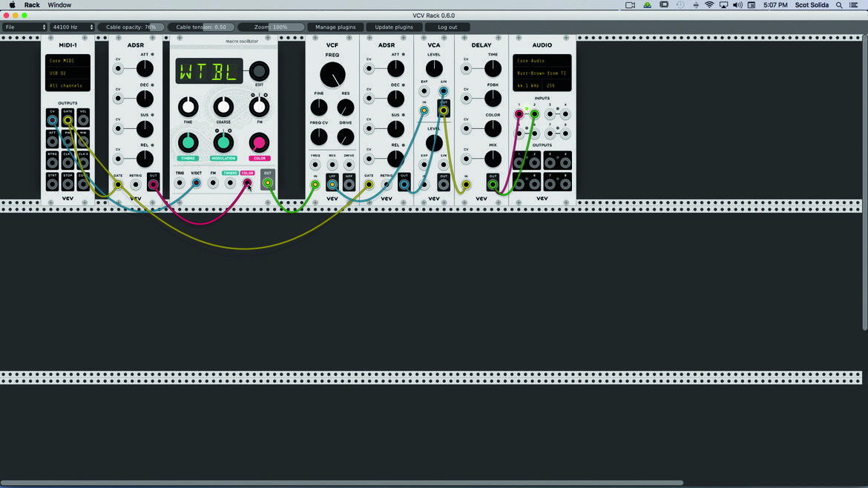Click the vertical scrollbar of the rack
This screenshot has width=868, height=488.
[865, 182]
